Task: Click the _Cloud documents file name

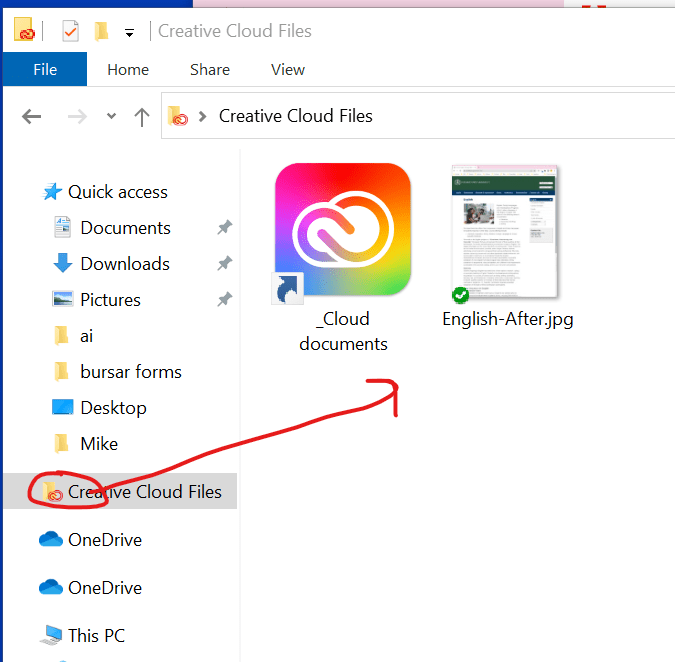Action: click(343, 331)
